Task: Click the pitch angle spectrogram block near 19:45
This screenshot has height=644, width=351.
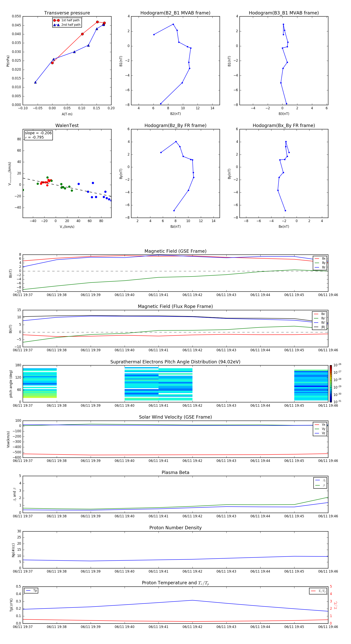Action: 311,385
